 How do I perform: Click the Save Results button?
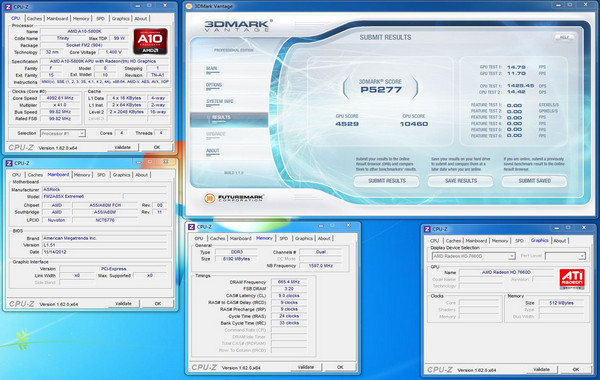(461, 181)
